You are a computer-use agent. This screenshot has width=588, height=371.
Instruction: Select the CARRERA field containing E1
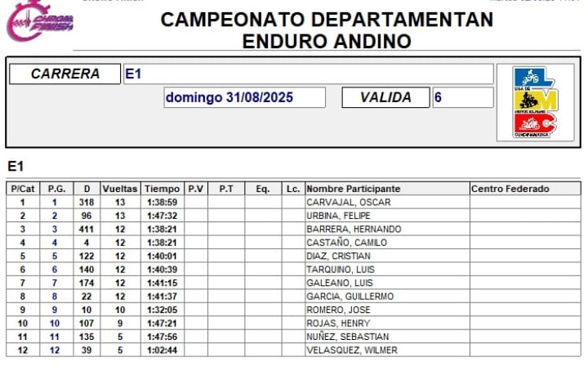click(308, 74)
